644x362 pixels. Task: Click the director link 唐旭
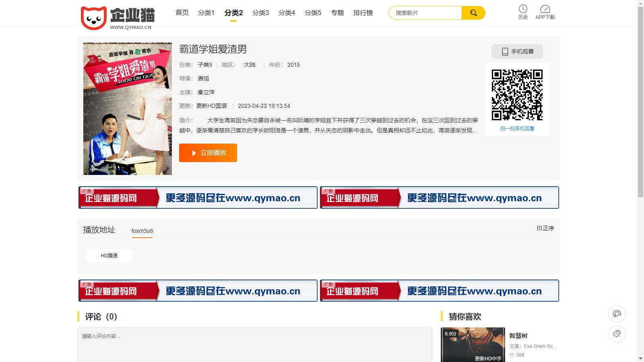click(203, 78)
